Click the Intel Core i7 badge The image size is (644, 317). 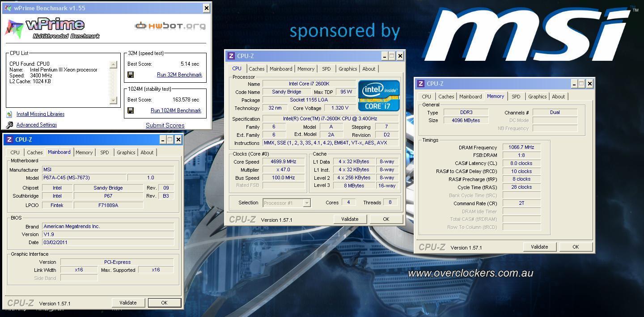(378, 96)
